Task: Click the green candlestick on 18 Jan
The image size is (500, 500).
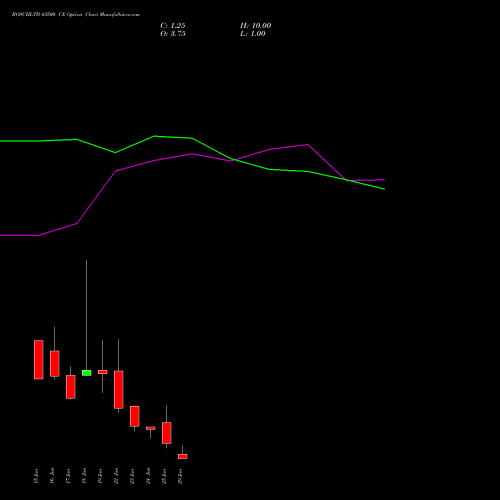Action: click(x=87, y=373)
